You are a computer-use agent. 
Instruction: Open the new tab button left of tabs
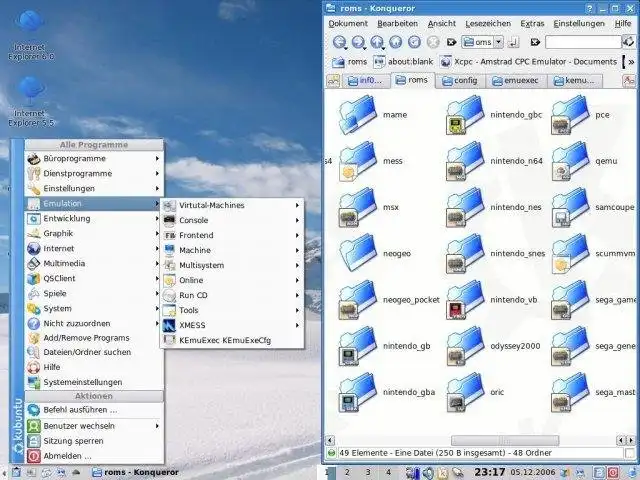click(333, 81)
